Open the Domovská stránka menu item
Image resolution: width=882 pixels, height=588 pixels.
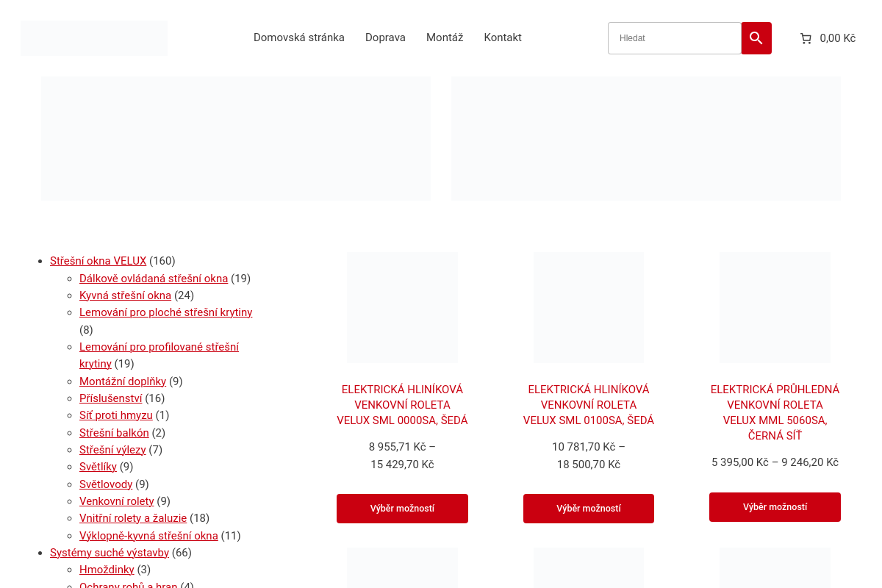299,37
